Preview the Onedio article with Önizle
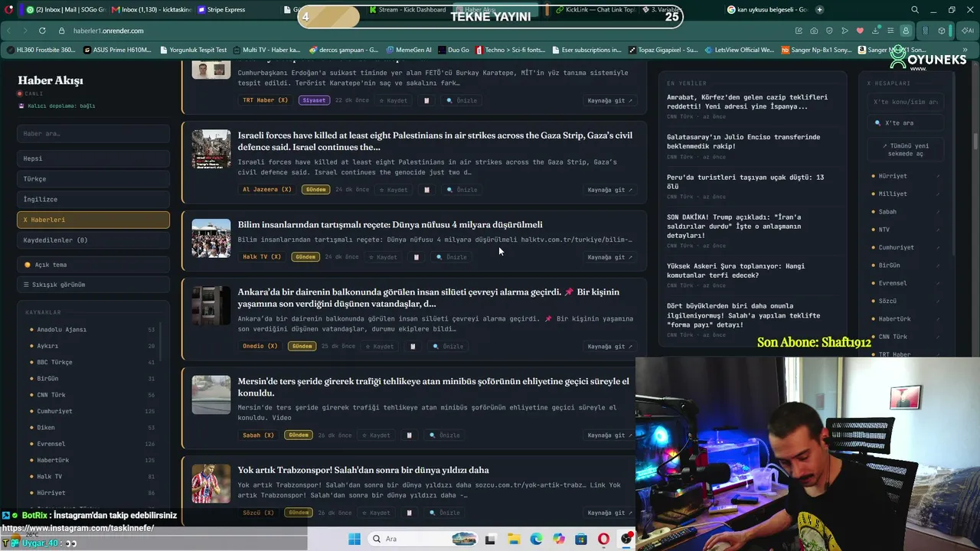 point(449,347)
